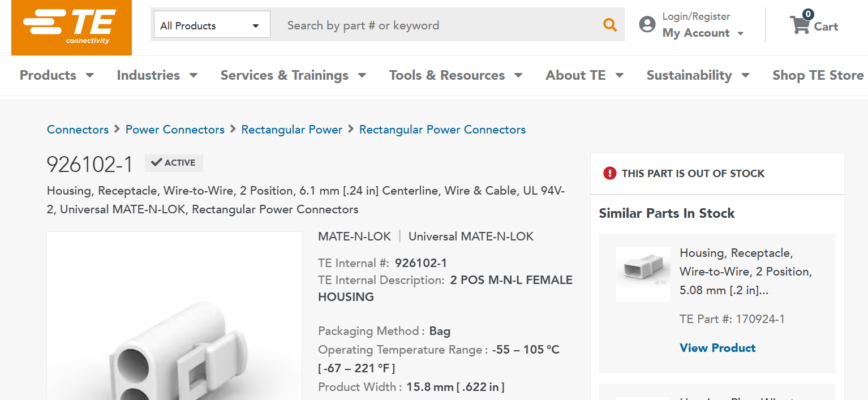Expand the About TE menu
This screenshot has width=868, height=400.
pos(585,75)
